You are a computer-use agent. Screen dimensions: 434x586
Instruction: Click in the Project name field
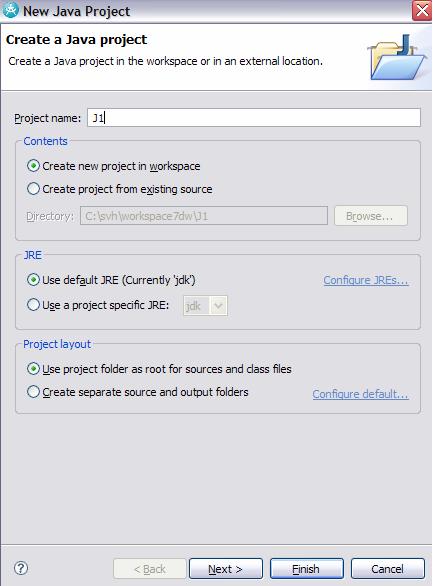point(254,118)
